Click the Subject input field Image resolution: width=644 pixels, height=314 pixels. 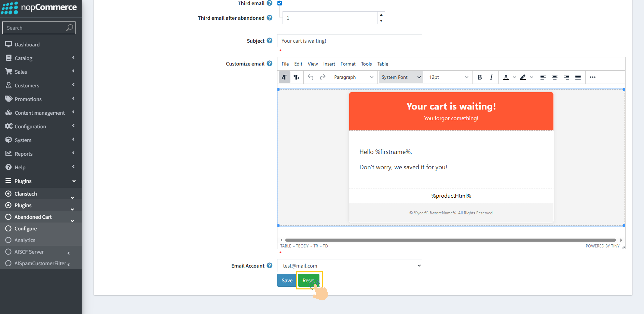coord(350,41)
